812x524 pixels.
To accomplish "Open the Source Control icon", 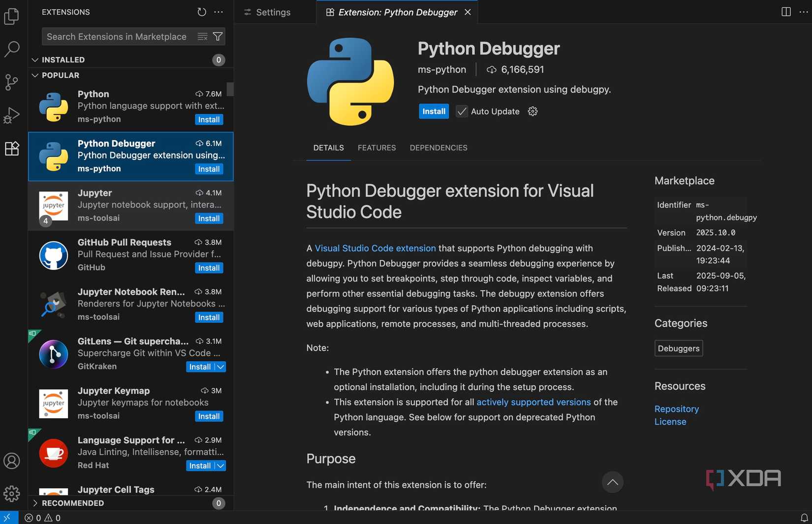I will (11, 82).
